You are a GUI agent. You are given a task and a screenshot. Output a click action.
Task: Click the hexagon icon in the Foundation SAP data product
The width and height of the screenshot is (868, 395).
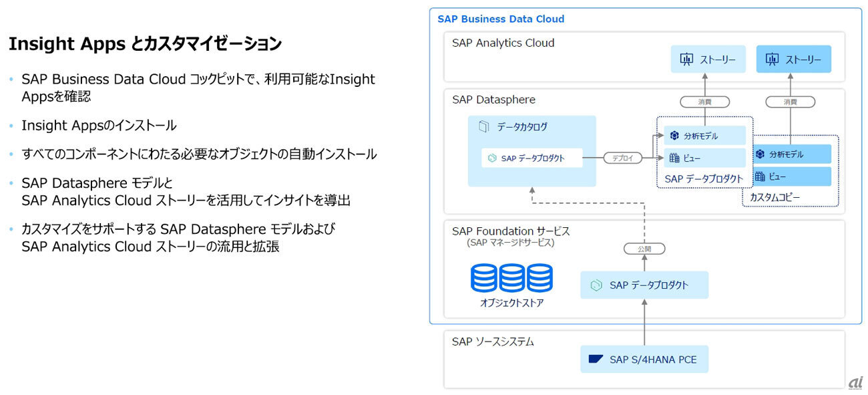(596, 285)
